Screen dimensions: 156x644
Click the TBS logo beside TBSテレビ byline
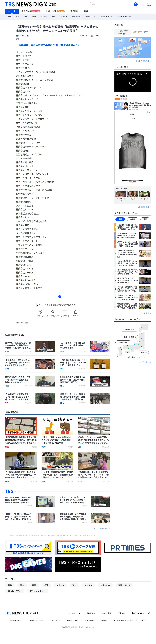click(x=18, y=36)
